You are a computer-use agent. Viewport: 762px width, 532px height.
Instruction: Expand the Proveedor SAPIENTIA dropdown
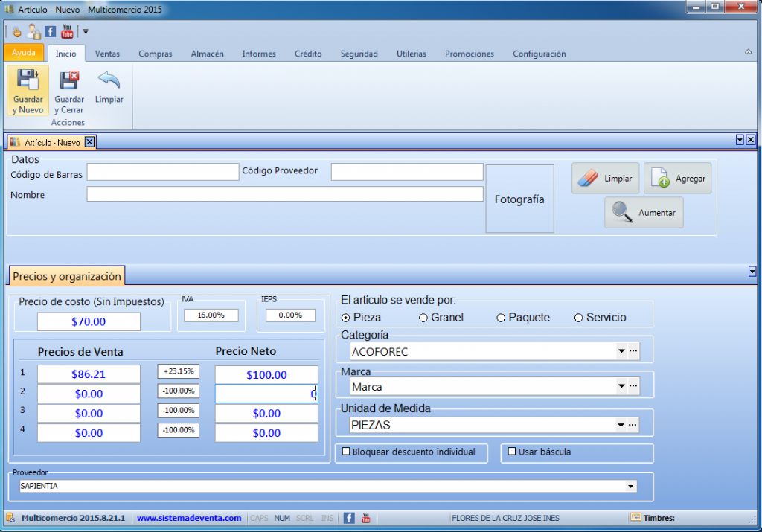pyautogui.click(x=630, y=486)
